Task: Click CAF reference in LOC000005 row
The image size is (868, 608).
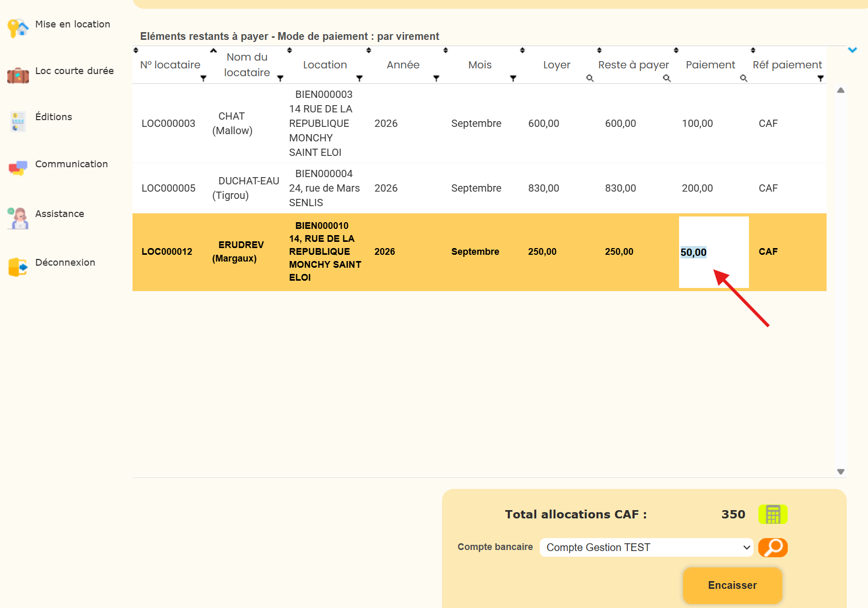Action: pos(768,188)
